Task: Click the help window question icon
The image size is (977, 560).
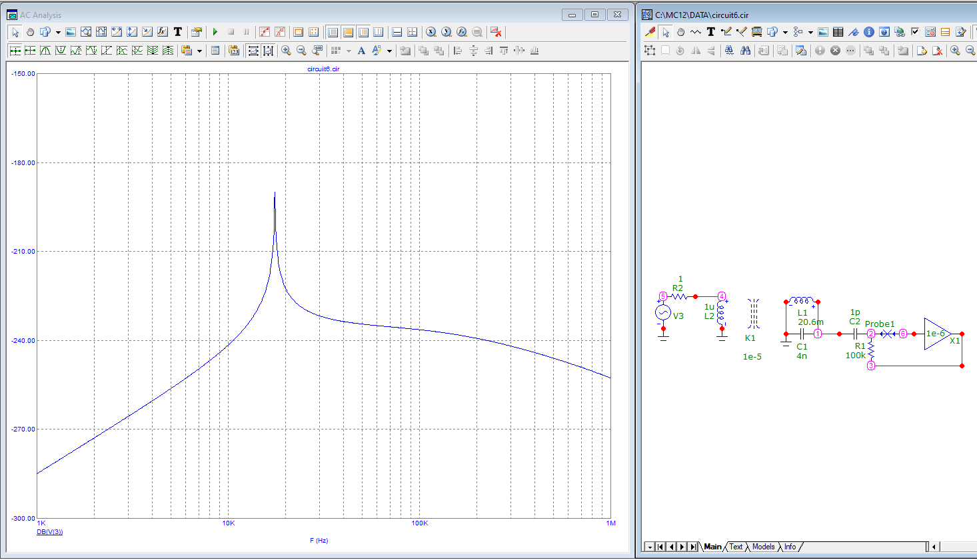Action: (884, 31)
